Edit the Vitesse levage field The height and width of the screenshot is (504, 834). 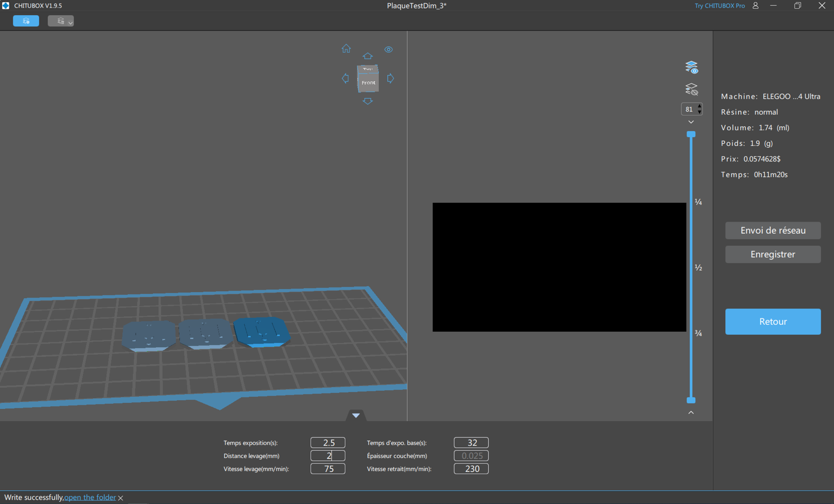tap(328, 469)
